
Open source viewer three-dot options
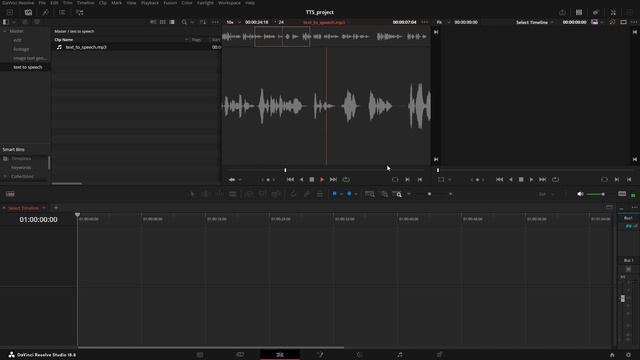click(425, 22)
